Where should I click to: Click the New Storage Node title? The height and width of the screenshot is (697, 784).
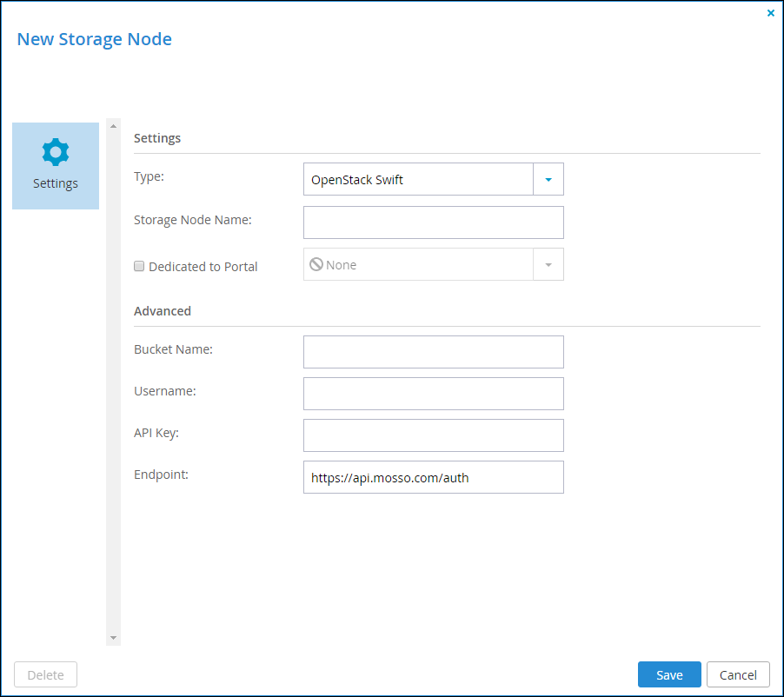point(95,39)
